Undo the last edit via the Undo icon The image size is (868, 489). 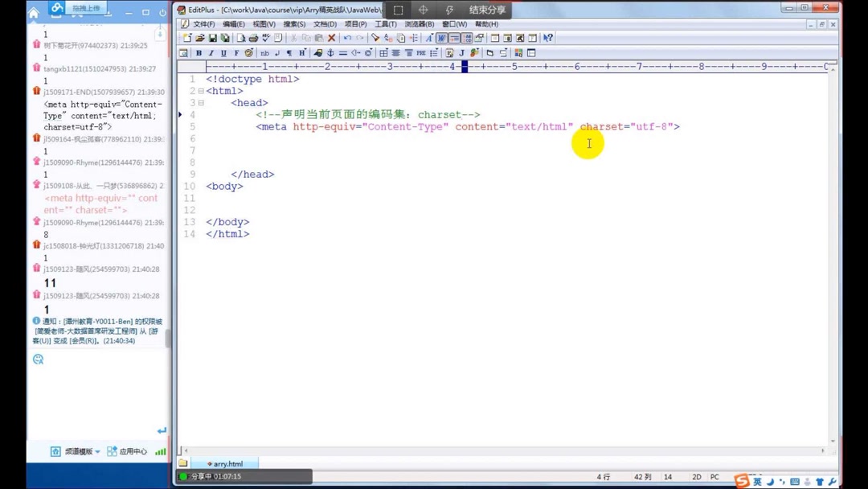347,37
